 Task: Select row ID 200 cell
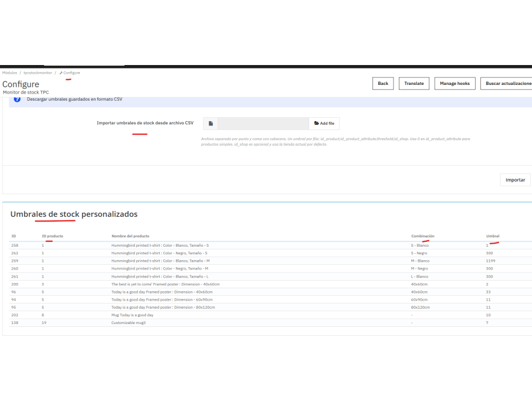click(15, 284)
